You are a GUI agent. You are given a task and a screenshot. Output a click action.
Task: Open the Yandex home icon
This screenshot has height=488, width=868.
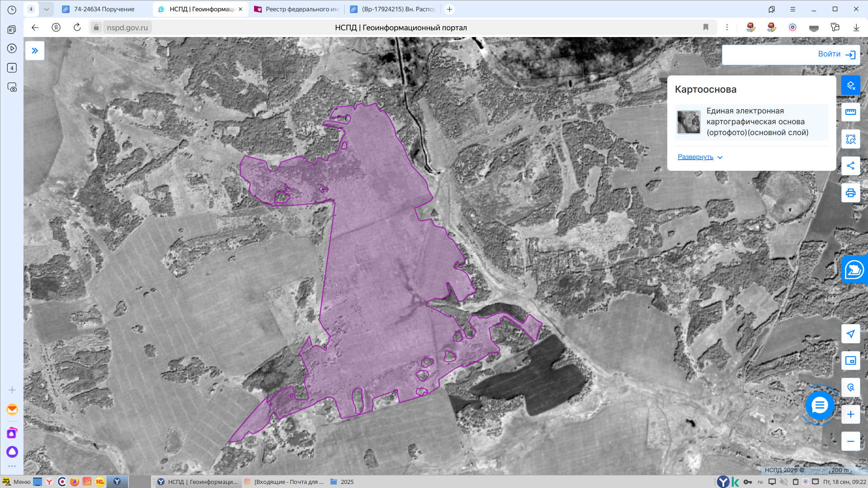click(56, 28)
